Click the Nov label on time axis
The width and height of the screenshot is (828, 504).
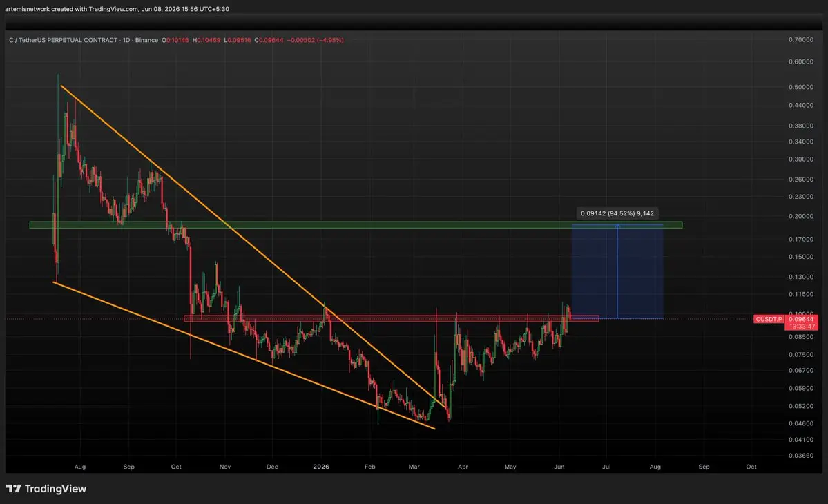click(225, 467)
